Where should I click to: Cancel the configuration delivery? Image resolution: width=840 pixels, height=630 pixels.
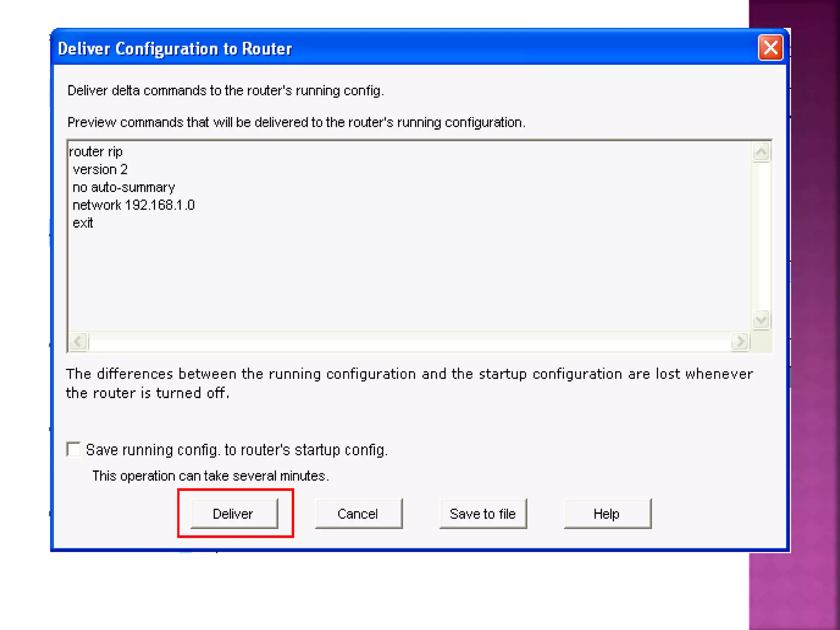(x=358, y=514)
